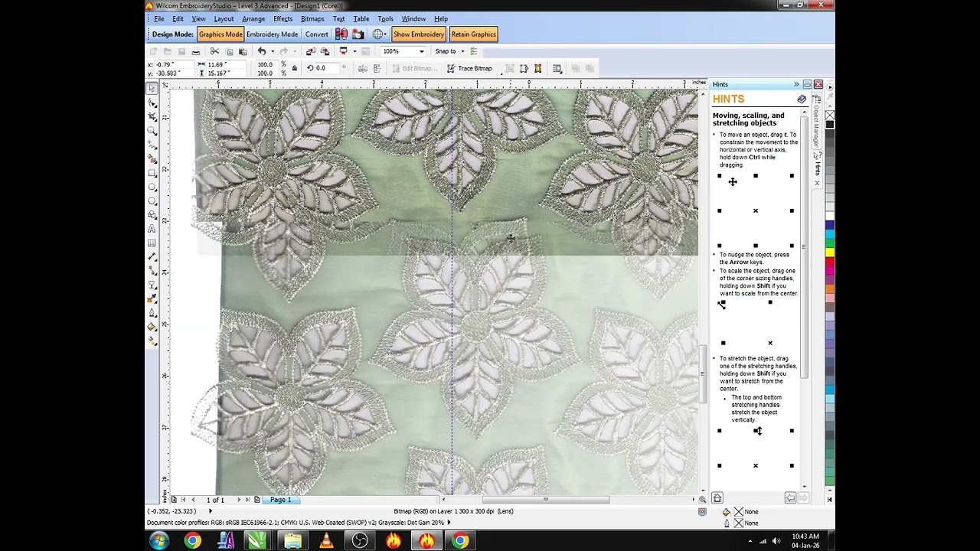Screen dimensions: 980x551
Task: Toggle Retain Graphics
Action: (473, 34)
